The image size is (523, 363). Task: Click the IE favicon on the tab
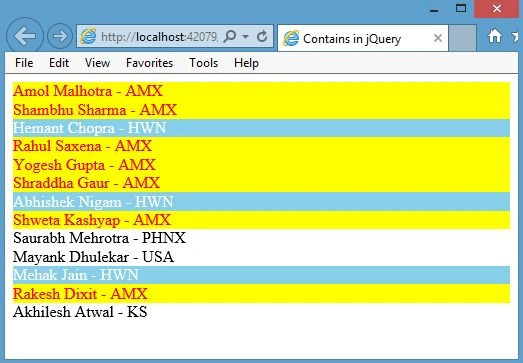291,38
